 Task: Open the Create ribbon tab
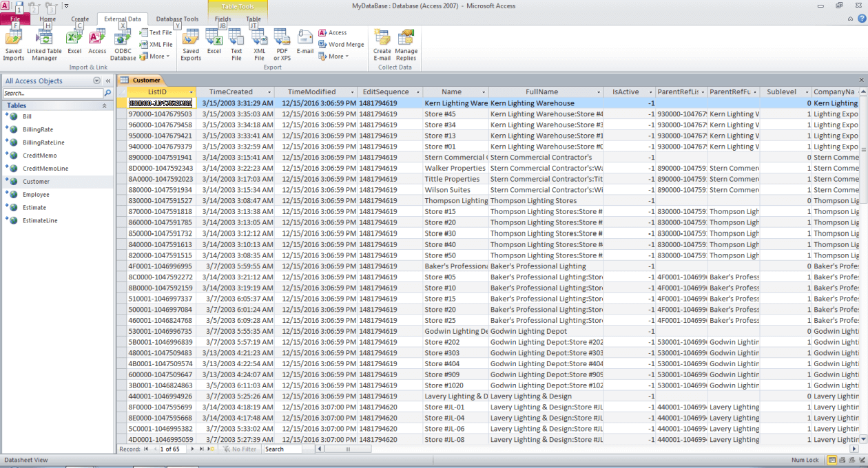[80, 19]
